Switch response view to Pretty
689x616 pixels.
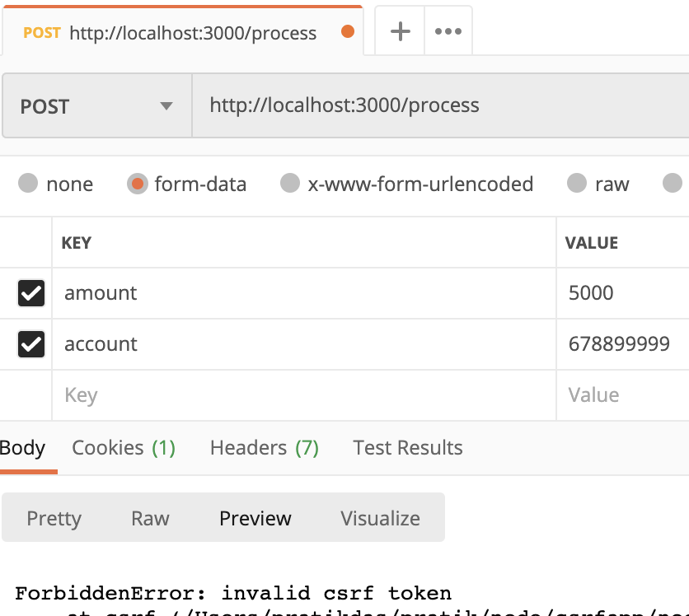(x=54, y=519)
